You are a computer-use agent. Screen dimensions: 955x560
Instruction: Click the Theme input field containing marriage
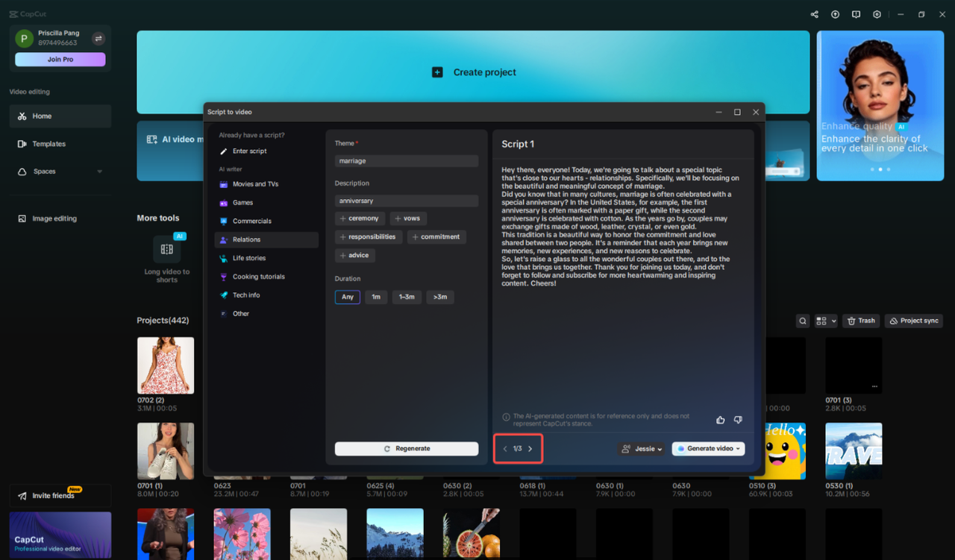(x=407, y=161)
